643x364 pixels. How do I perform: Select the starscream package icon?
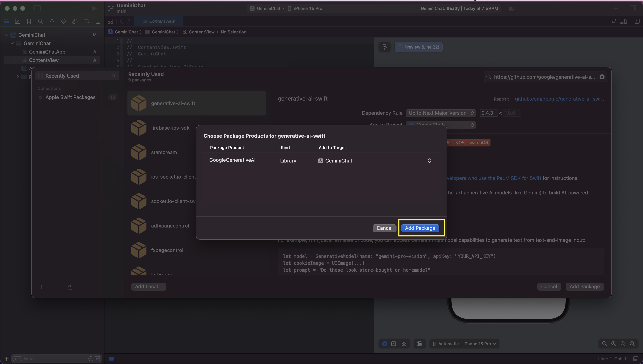tap(139, 152)
